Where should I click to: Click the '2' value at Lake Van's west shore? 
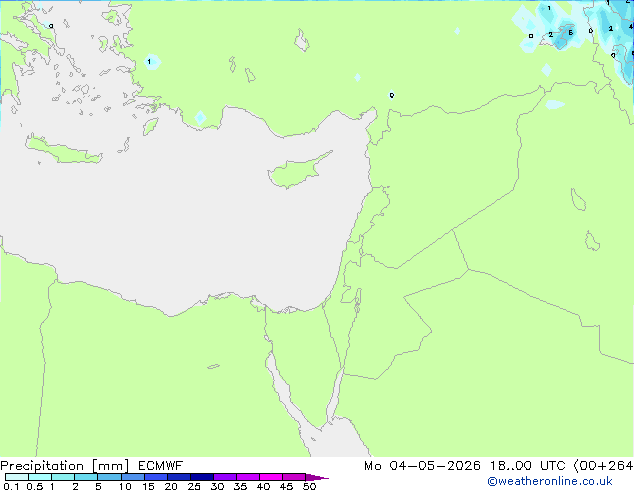pos(550,35)
